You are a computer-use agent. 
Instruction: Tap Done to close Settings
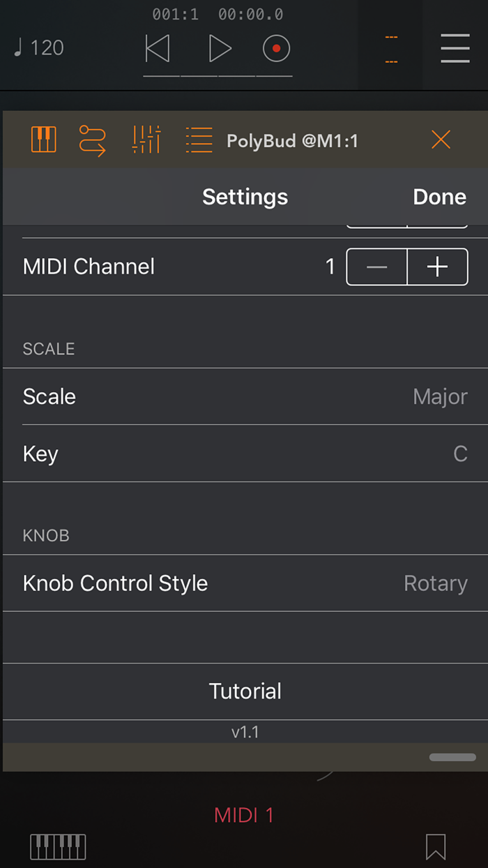point(439,197)
